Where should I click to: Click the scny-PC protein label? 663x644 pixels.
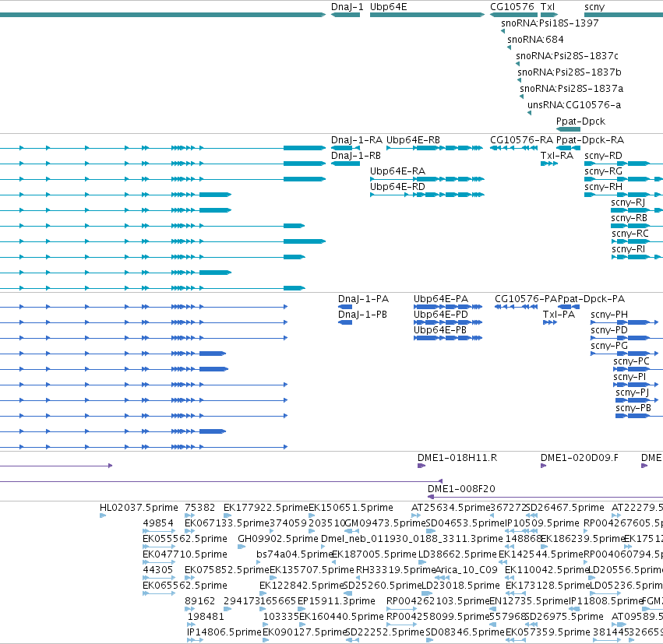pyautogui.click(x=631, y=361)
